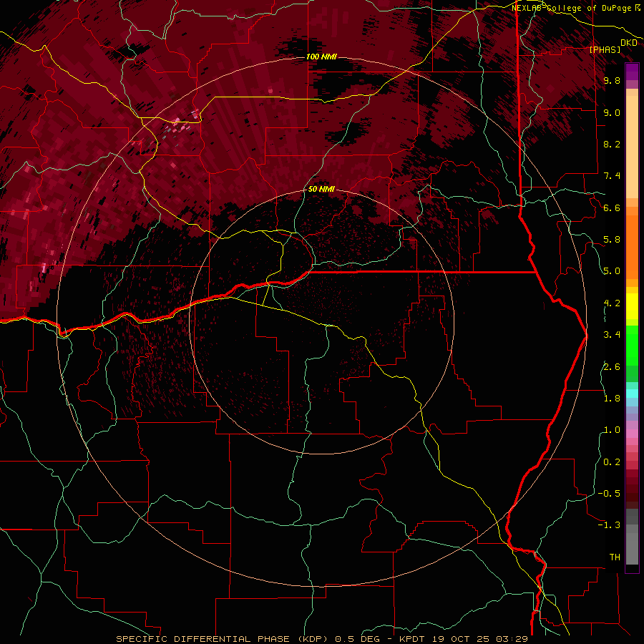Image resolution: width=644 pixels, height=644 pixels.
Task: Click the 0.2 scale value
Action: [612, 462]
